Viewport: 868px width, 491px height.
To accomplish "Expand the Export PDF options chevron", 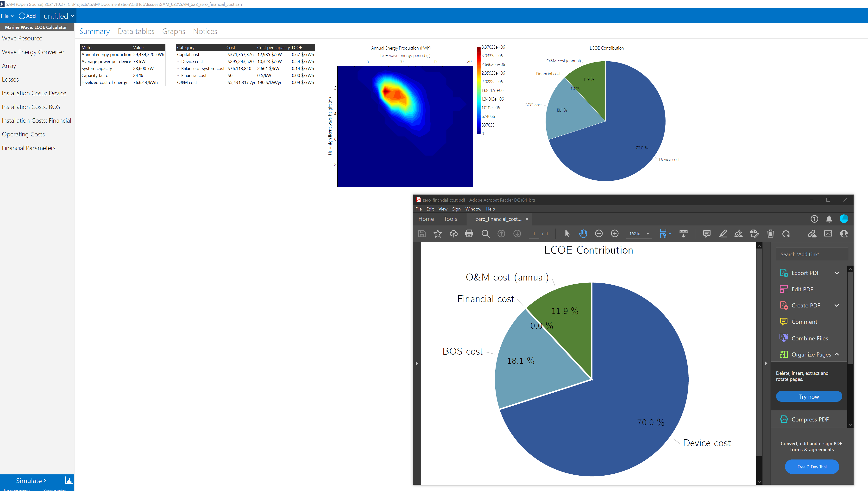I will pos(836,273).
